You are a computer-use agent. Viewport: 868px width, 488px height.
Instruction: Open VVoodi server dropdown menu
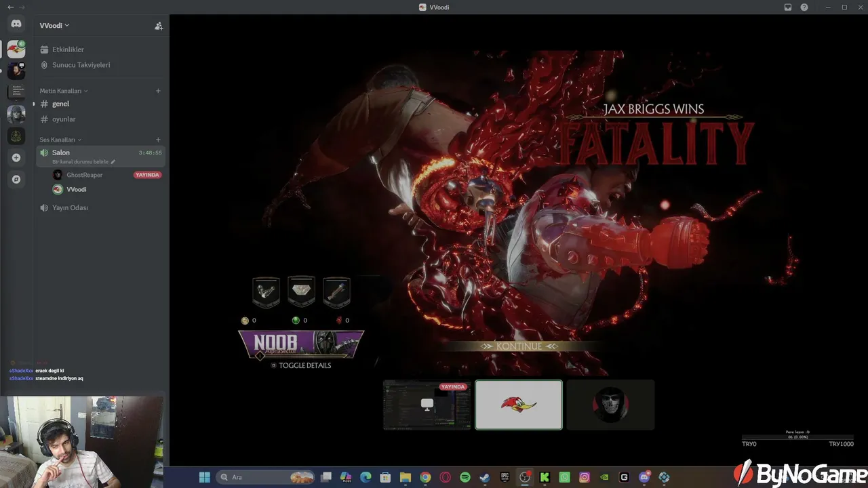(x=55, y=26)
